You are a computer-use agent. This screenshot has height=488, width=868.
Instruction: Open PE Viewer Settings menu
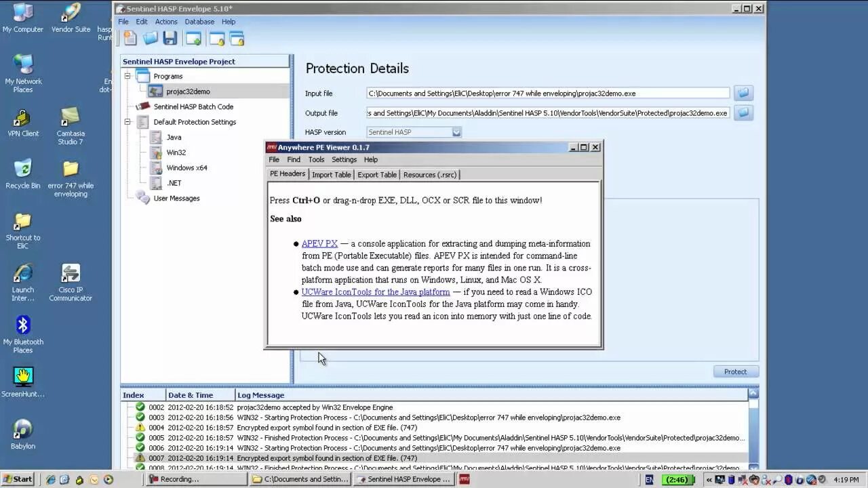pyautogui.click(x=344, y=159)
